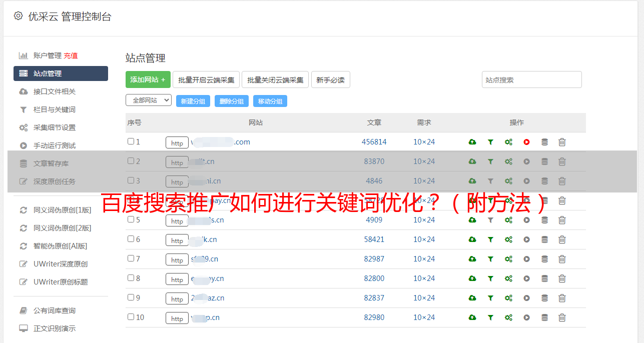Click the http box in row 7

pyautogui.click(x=177, y=260)
